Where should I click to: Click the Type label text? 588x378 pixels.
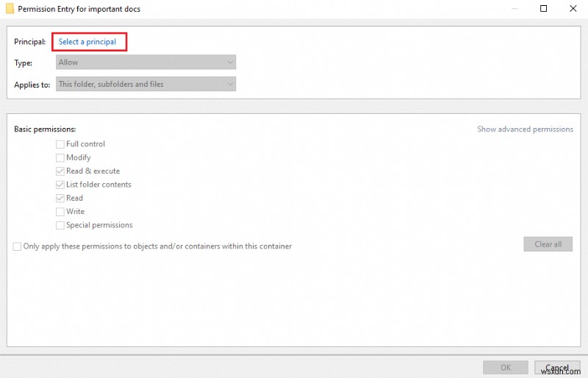(x=24, y=63)
